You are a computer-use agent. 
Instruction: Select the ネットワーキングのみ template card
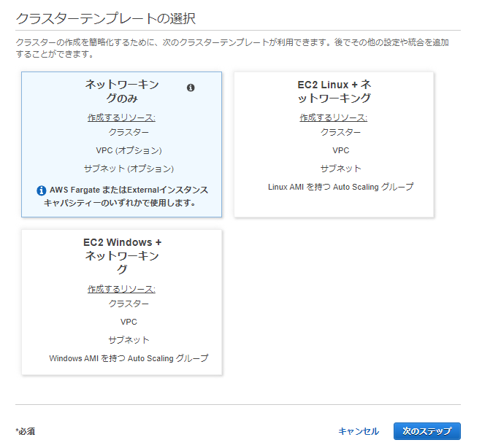(121, 144)
